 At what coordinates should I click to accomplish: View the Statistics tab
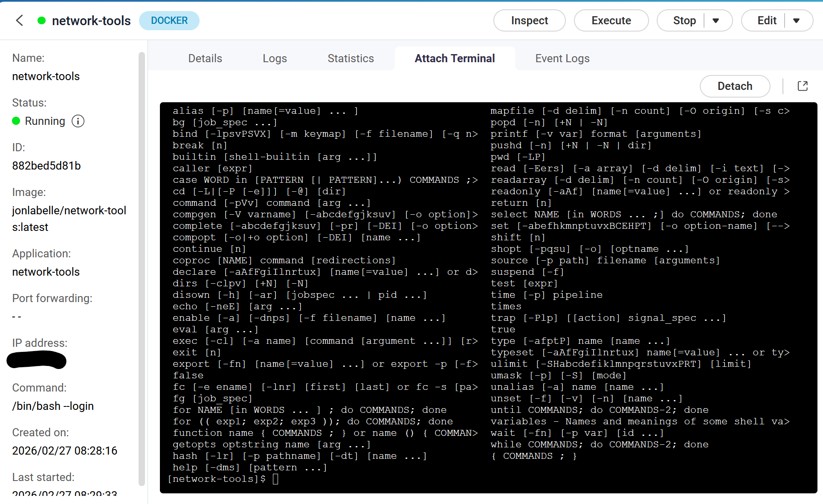pos(351,58)
